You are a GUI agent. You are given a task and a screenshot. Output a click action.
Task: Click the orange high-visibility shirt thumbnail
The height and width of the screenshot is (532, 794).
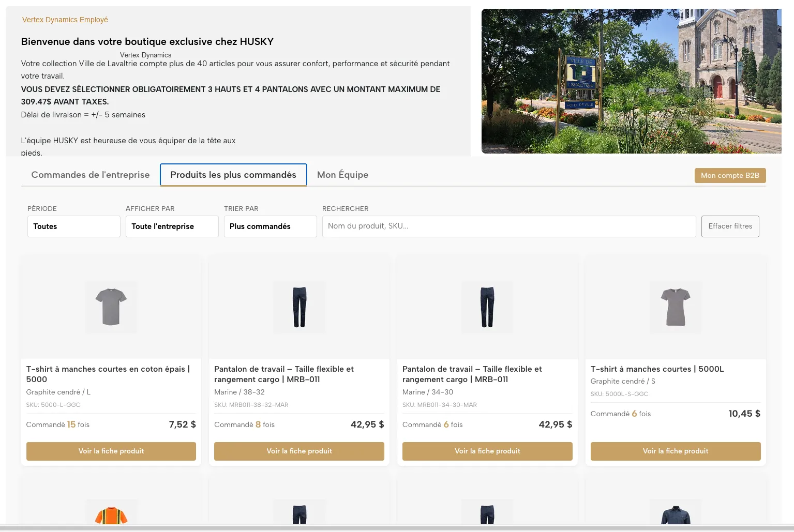tap(111, 513)
